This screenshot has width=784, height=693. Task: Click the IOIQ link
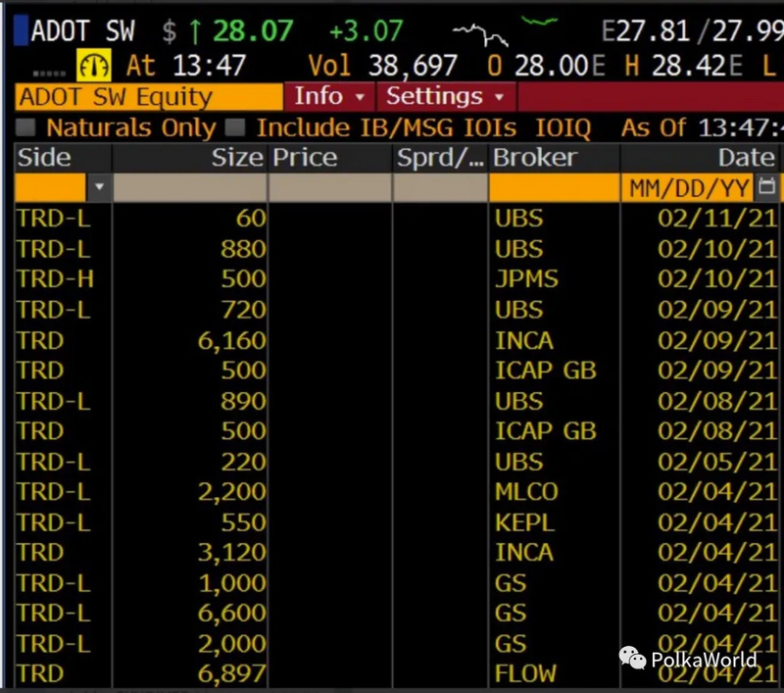(x=563, y=128)
